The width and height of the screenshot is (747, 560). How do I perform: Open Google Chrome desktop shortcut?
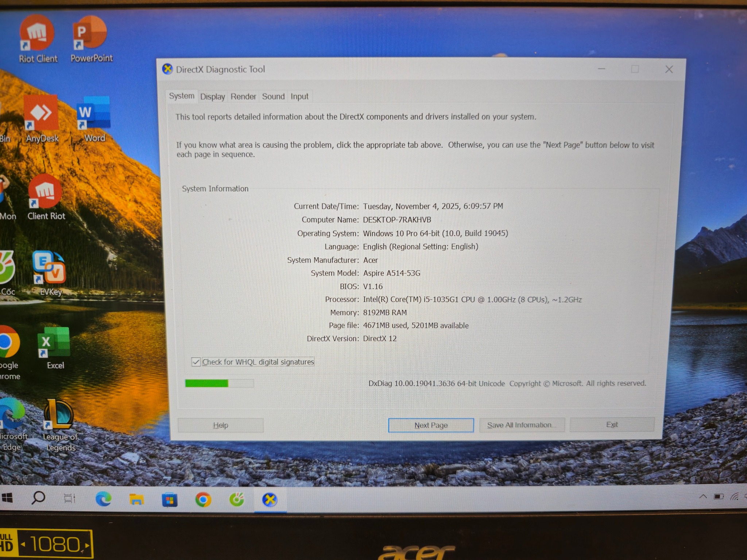9,352
